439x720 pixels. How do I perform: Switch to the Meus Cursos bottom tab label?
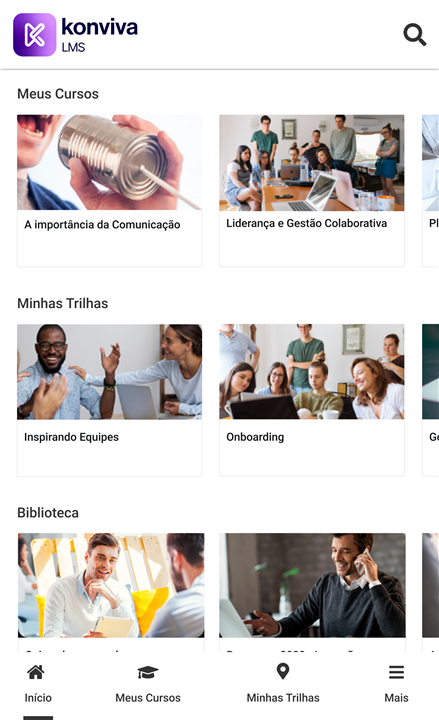148,698
